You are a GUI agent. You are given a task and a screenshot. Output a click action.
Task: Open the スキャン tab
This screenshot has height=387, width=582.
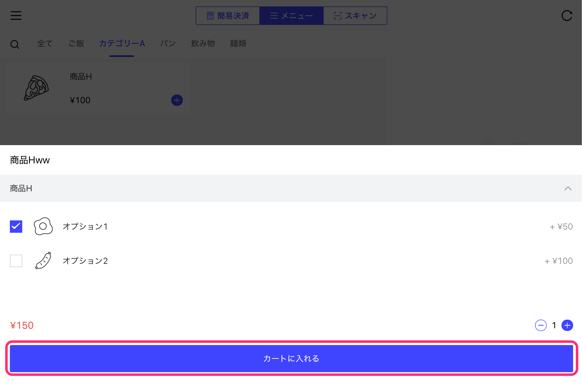coord(355,16)
